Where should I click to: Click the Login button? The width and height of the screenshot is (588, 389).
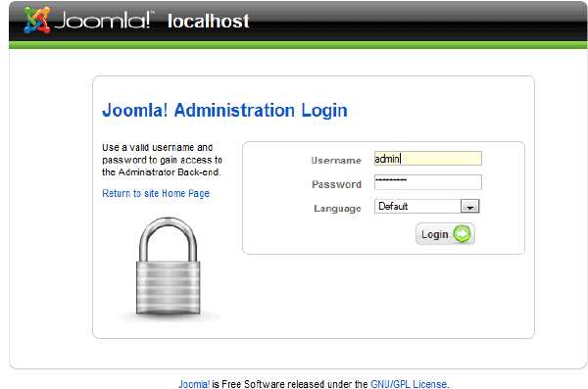[x=445, y=234]
